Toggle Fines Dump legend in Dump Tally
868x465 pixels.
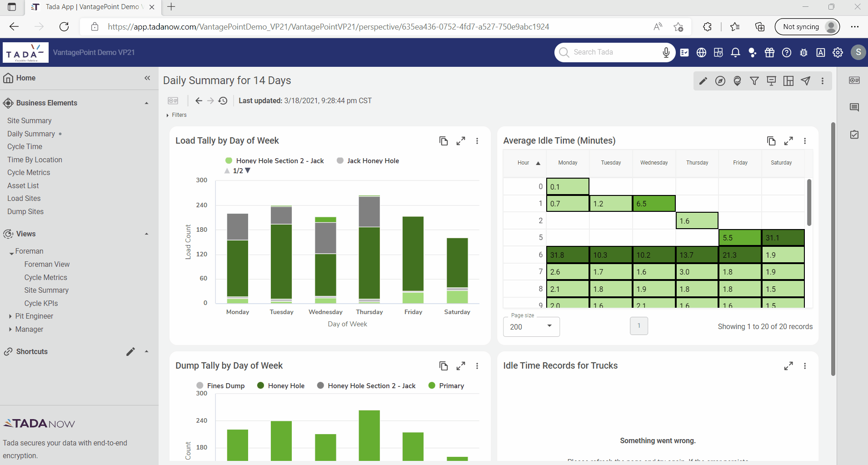(x=225, y=386)
